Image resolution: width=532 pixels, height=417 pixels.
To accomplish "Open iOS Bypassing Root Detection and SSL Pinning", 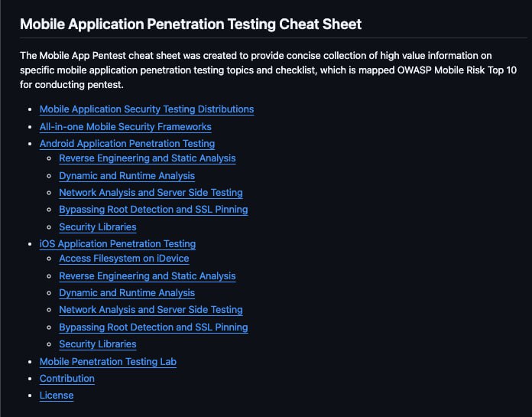I will [x=154, y=327].
